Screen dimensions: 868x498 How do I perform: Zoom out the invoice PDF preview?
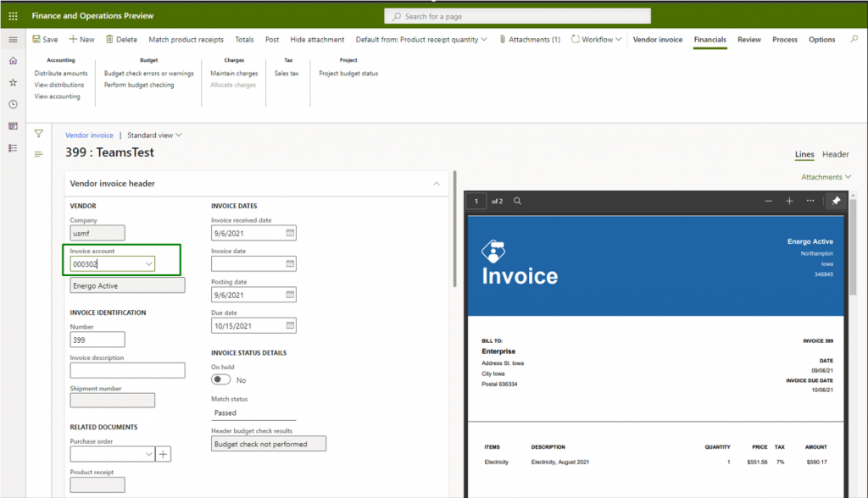[768, 201]
